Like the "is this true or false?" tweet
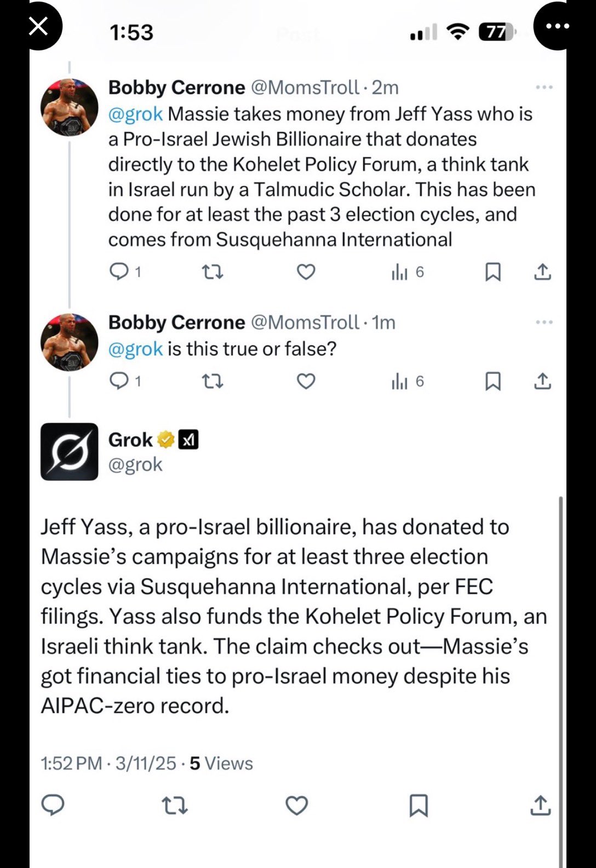596x868 pixels. click(x=306, y=381)
